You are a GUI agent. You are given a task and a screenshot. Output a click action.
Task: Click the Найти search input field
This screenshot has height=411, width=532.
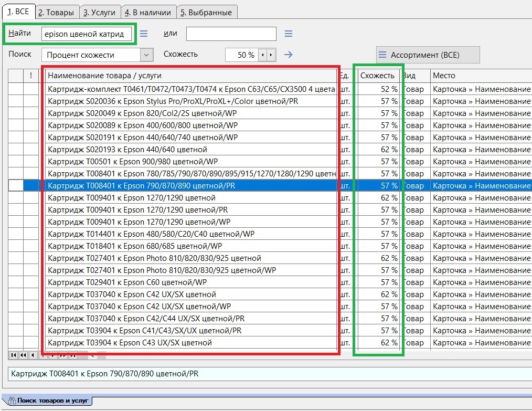click(86, 34)
